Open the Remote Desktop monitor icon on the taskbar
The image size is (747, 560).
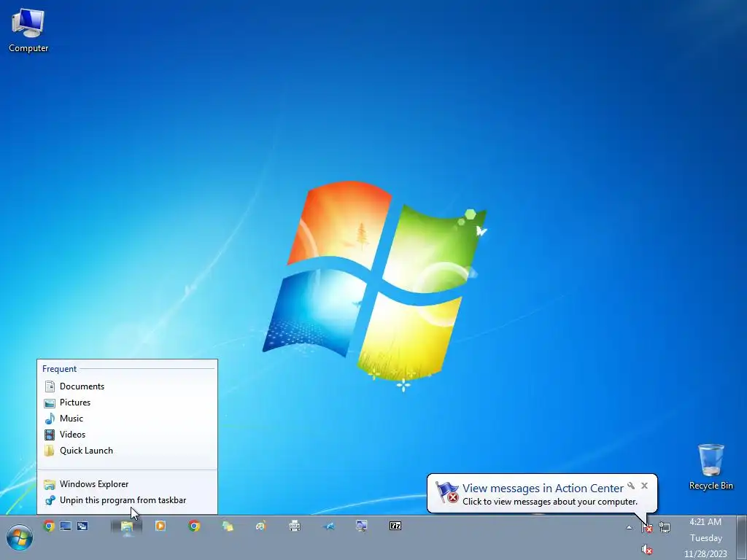[362, 526]
